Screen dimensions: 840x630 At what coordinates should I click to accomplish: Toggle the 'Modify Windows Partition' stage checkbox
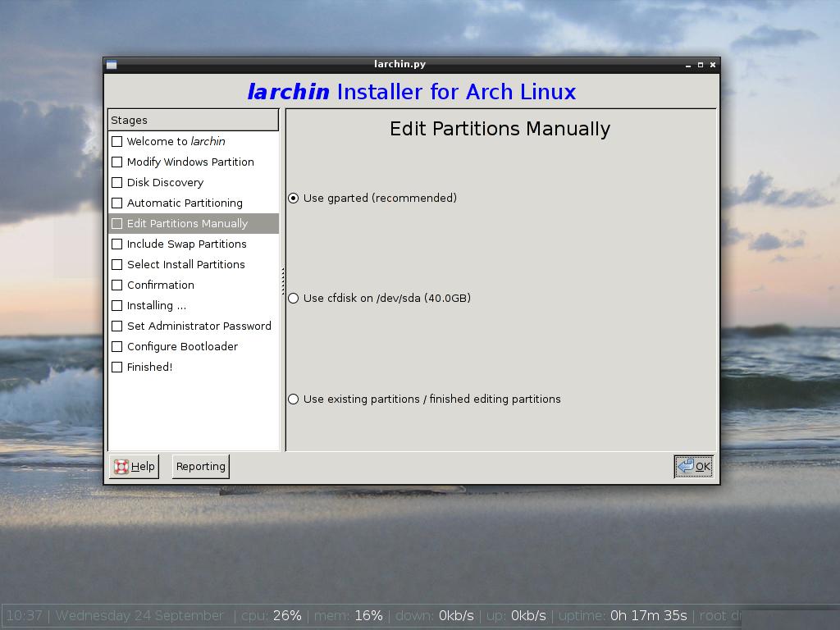(116, 162)
